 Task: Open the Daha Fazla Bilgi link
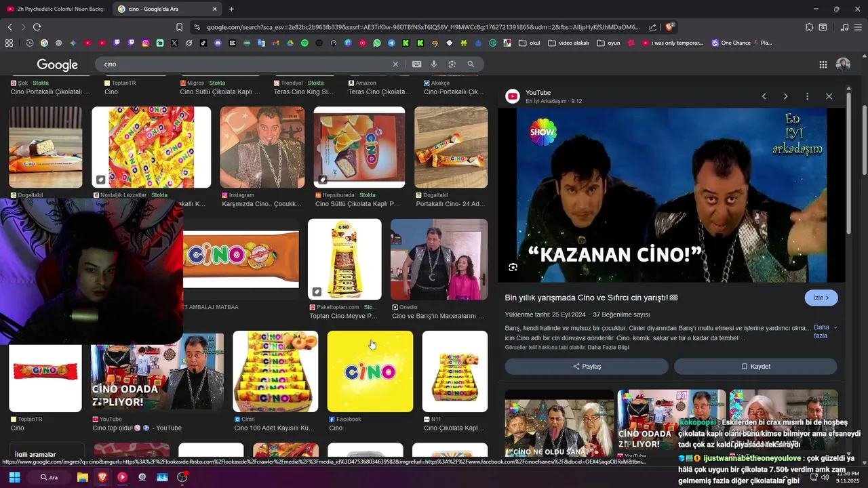[608, 347]
